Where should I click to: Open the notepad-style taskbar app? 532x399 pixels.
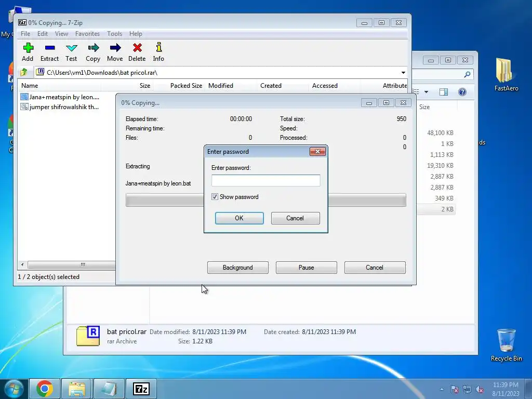(109, 389)
